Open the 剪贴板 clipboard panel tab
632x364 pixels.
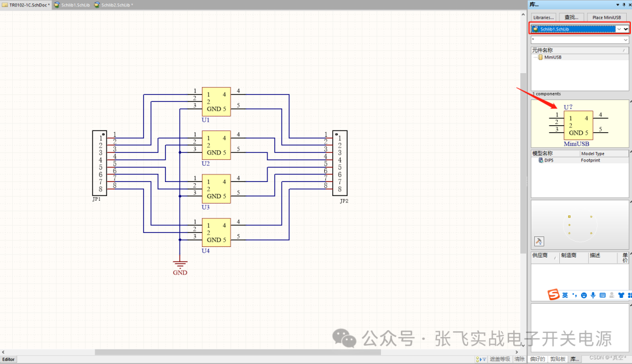[x=558, y=359]
